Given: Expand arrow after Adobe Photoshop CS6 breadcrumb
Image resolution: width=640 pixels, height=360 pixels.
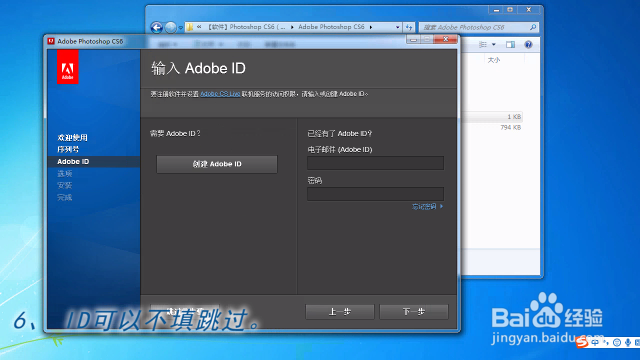Looking at the screenshot, I should pos(371,27).
